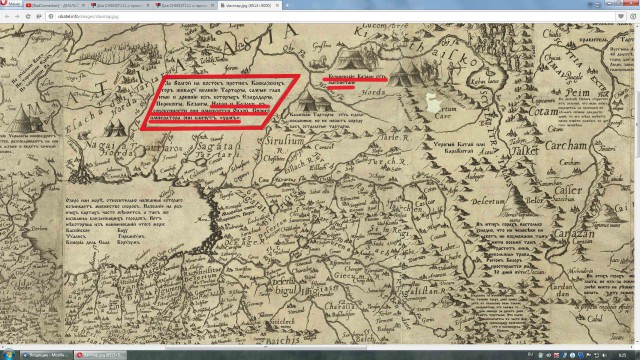Switch to Opera jpg window in taskbar
This screenshot has width=640, height=360.
pyautogui.click(x=101, y=355)
